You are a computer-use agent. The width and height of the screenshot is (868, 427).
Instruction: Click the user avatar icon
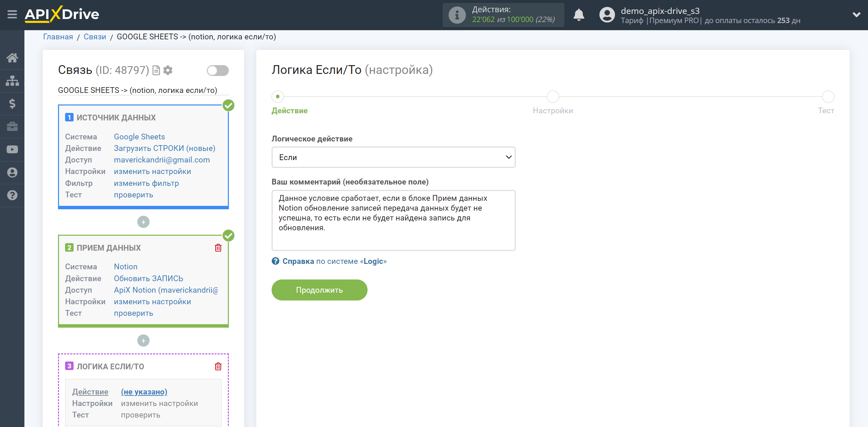(x=607, y=15)
